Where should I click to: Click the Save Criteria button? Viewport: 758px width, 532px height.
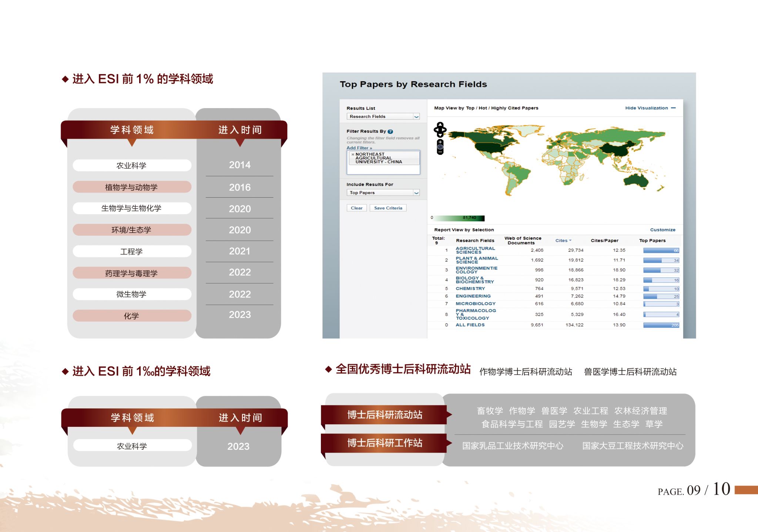[388, 208]
